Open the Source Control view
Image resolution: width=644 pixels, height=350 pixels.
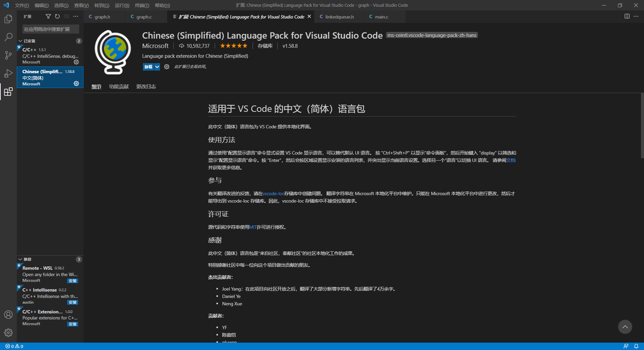8,55
